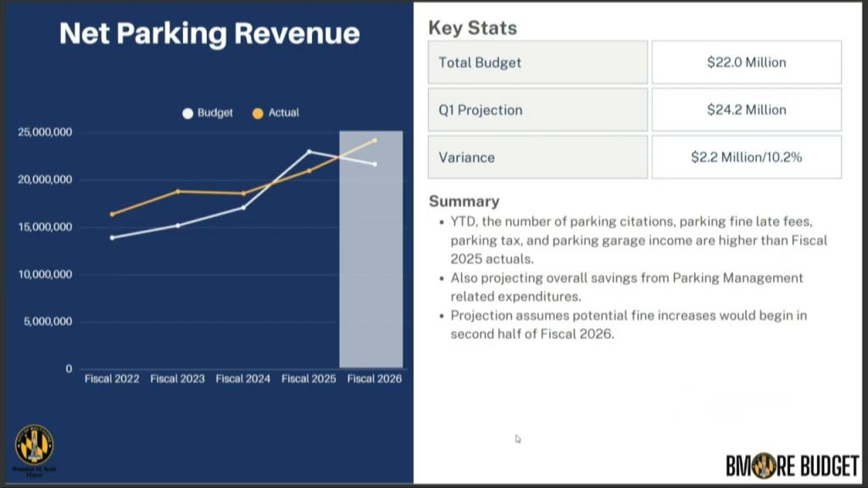Click the Fiscal 2022 Actual data point

coord(113,214)
